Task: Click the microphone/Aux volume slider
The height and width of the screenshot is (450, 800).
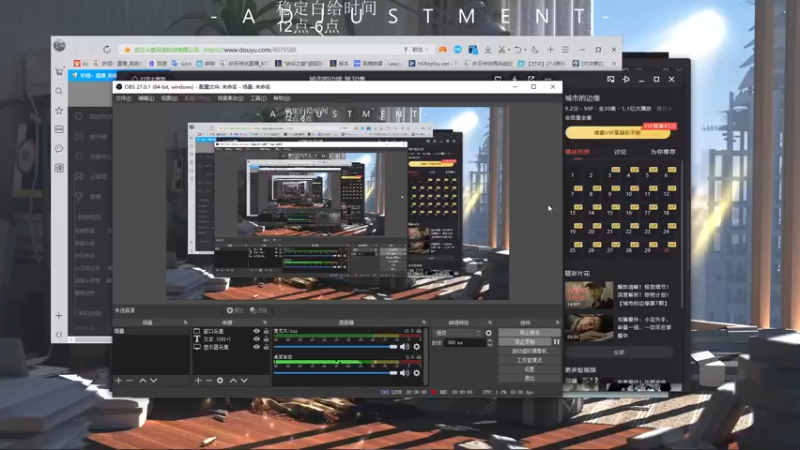Action: (x=336, y=347)
